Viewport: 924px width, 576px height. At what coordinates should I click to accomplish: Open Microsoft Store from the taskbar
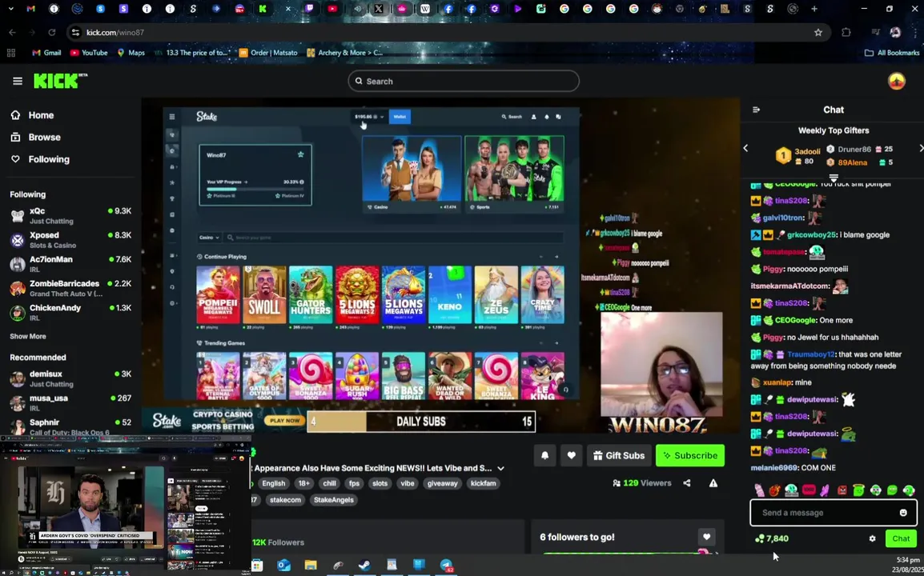[256, 566]
